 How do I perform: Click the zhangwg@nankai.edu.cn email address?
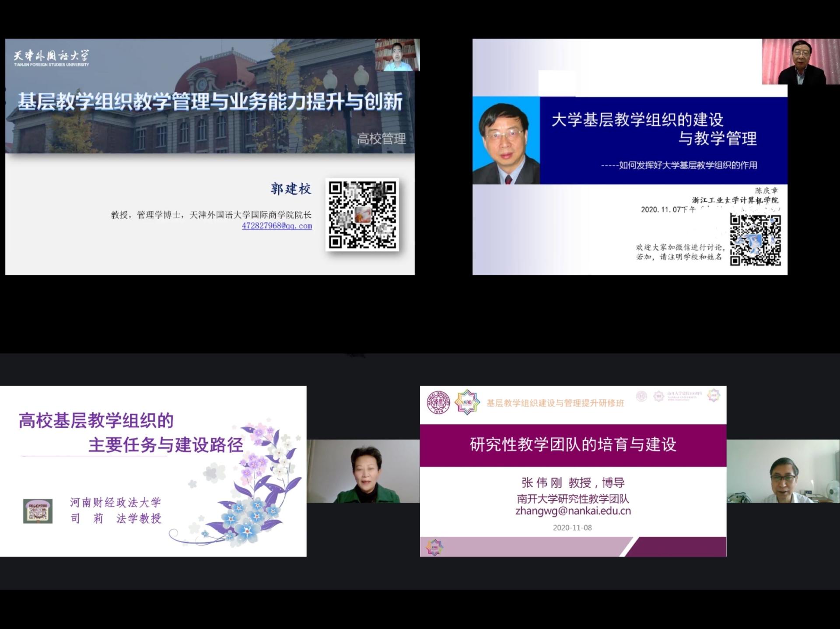click(x=573, y=511)
